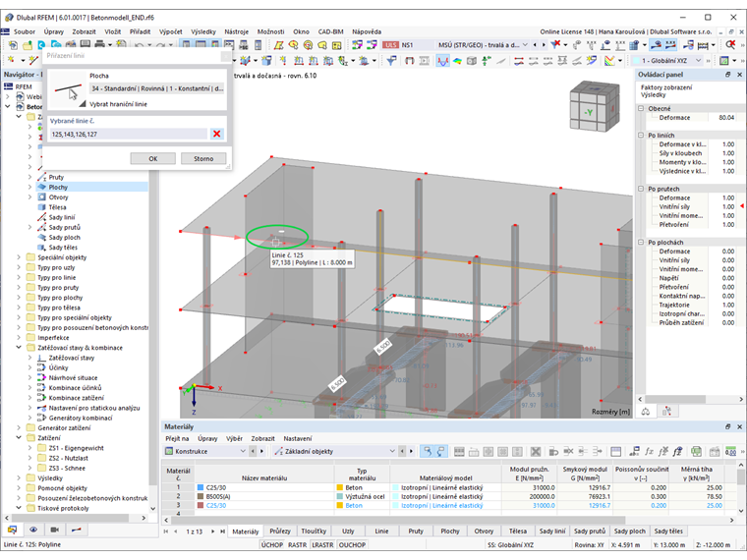
Task: Open Nastavení in the Materials panel menu
Action: pyautogui.click(x=298, y=438)
